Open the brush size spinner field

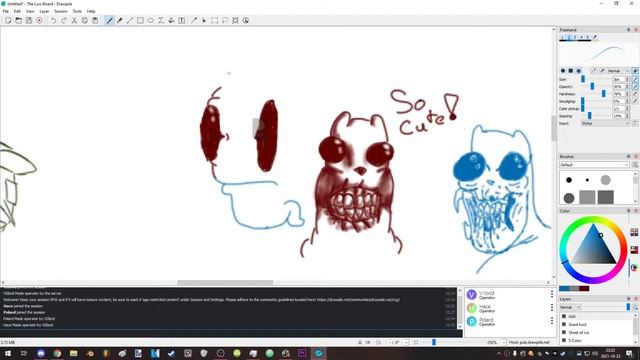pos(621,79)
